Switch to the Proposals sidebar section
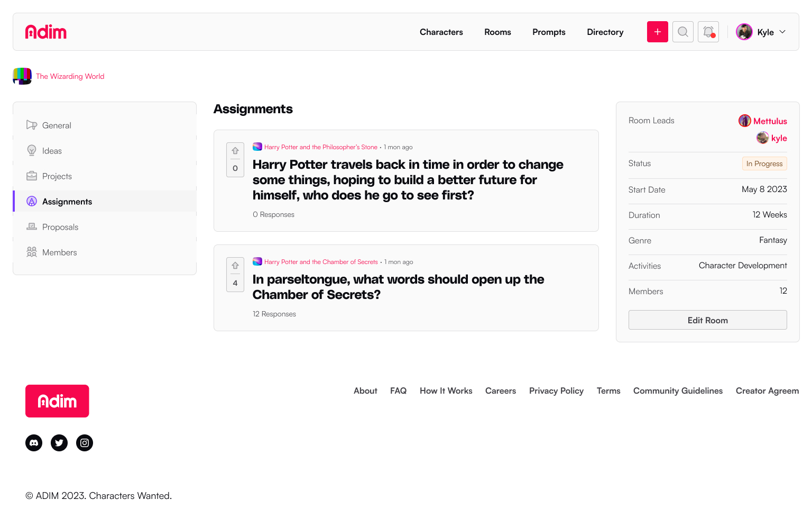 click(x=60, y=227)
